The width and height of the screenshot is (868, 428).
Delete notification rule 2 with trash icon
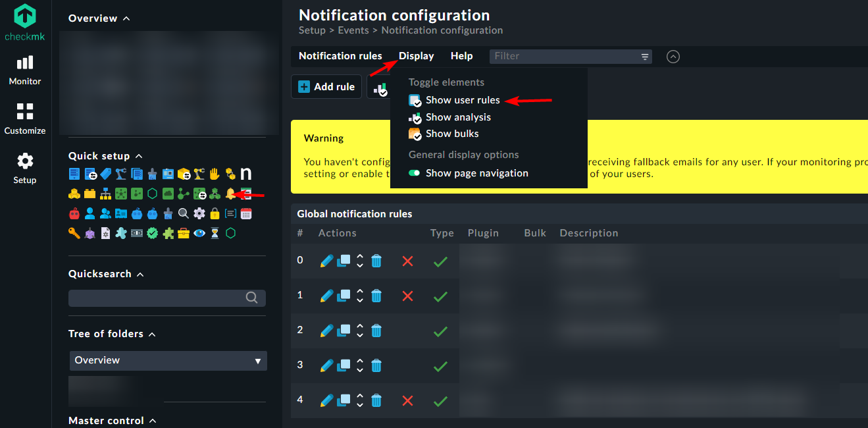tap(376, 331)
